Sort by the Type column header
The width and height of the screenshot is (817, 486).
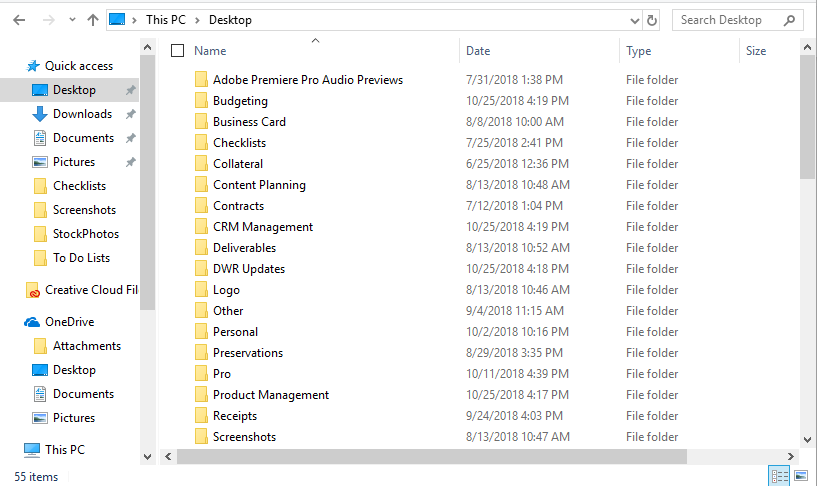tap(639, 51)
